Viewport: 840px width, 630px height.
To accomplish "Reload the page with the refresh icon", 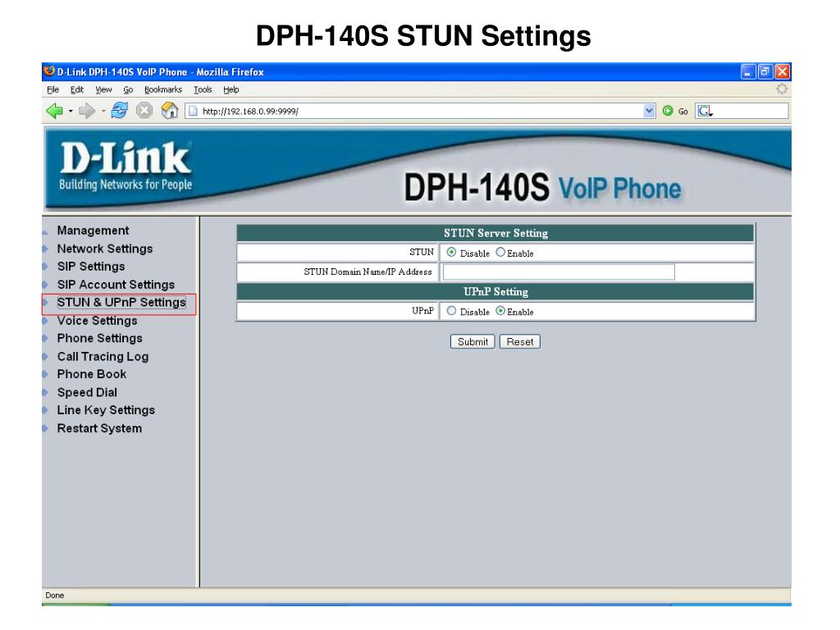I will coord(120,111).
